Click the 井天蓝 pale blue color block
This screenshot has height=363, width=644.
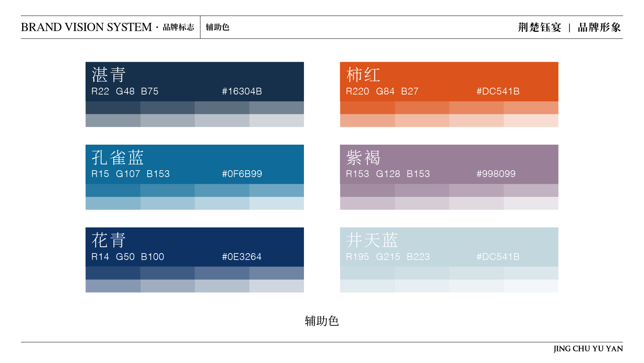(x=449, y=247)
